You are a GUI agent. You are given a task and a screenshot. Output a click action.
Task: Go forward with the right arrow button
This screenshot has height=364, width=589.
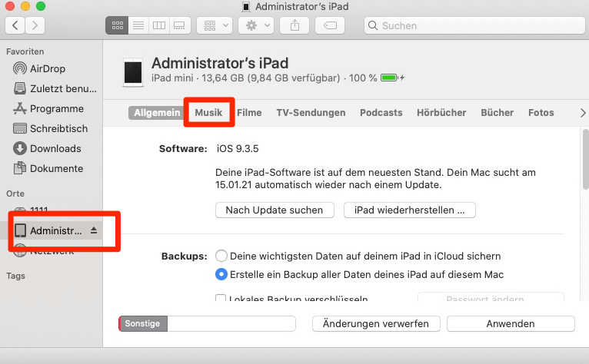35,25
